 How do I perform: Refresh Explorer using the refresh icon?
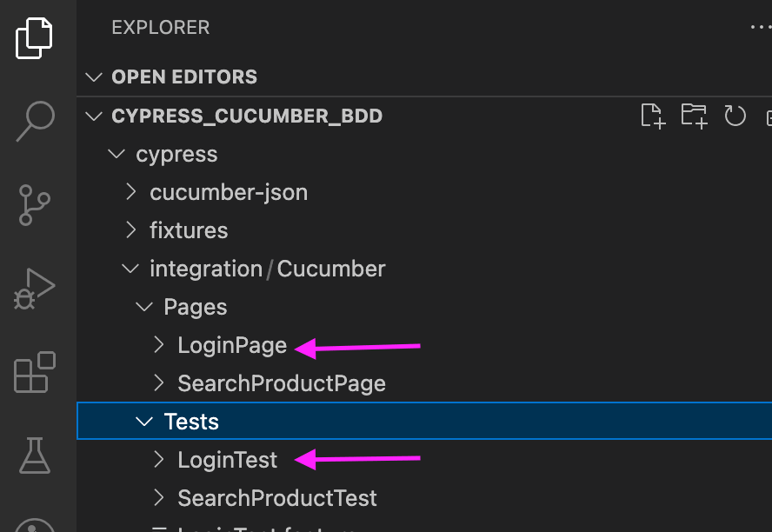point(735,115)
